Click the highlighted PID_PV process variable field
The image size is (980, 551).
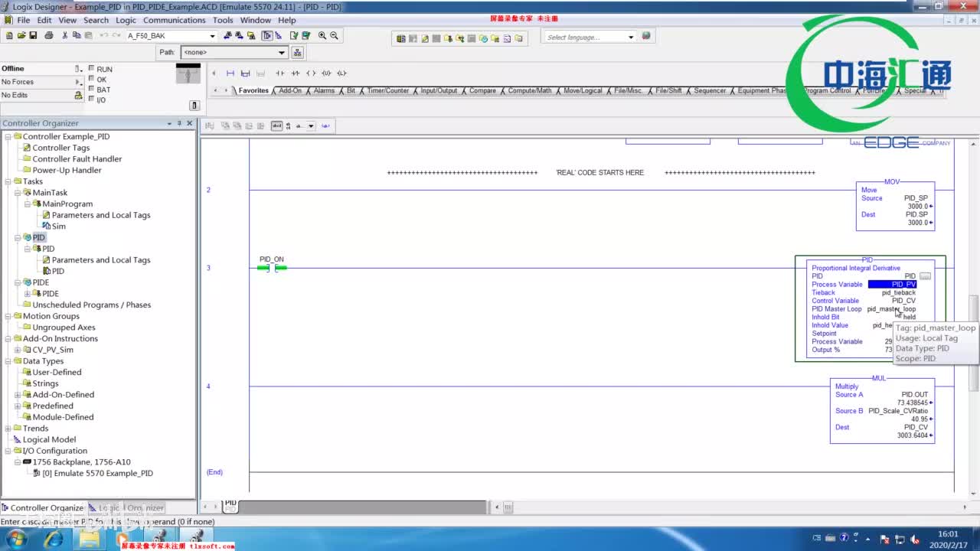[x=892, y=285]
